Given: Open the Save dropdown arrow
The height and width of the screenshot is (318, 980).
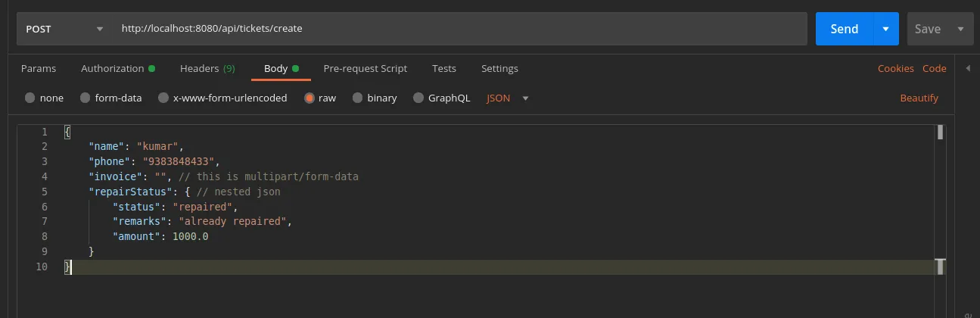Looking at the screenshot, I should pos(961,29).
